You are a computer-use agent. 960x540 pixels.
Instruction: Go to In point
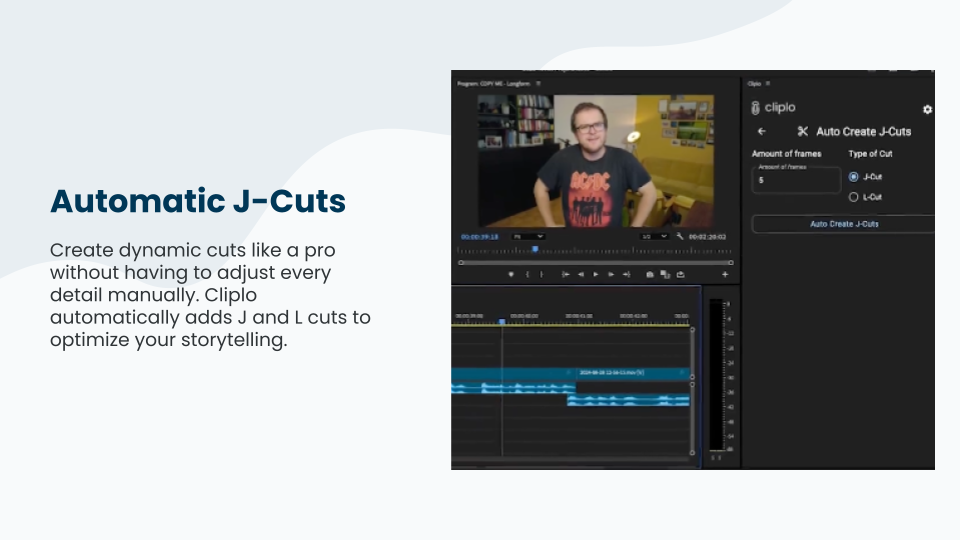click(x=565, y=275)
